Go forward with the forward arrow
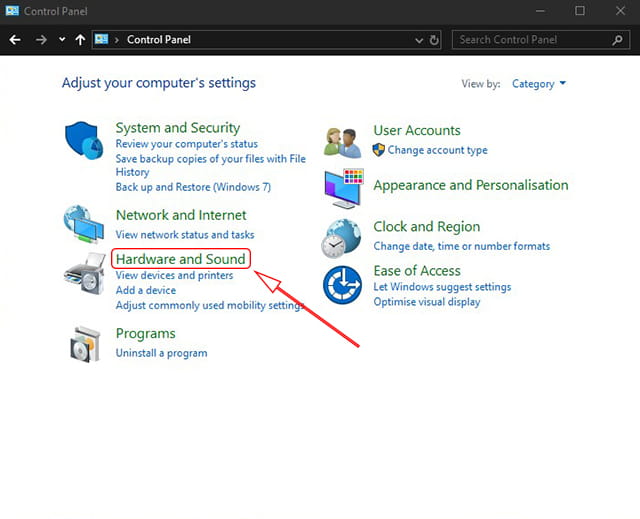Screen dimensions: 640x519 click(x=41, y=40)
